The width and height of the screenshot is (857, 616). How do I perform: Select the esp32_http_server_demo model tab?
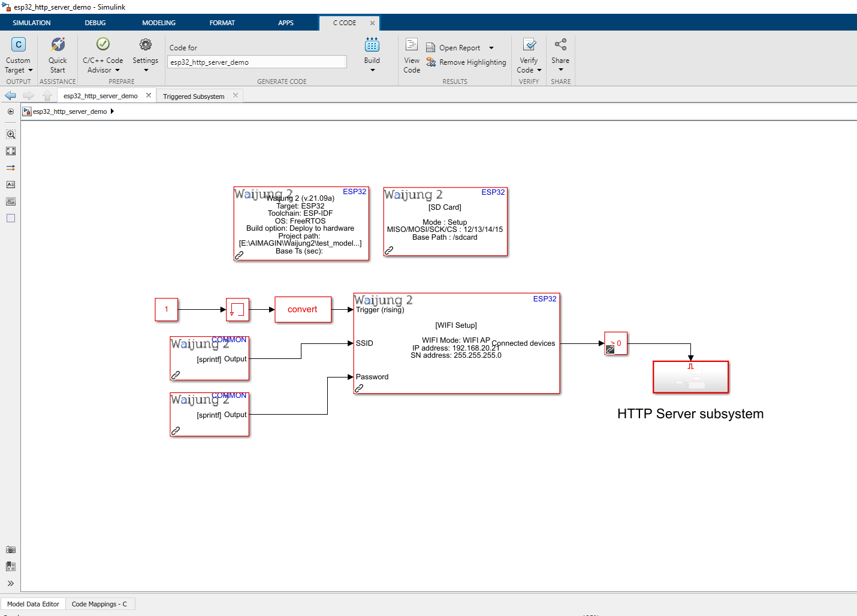click(100, 96)
